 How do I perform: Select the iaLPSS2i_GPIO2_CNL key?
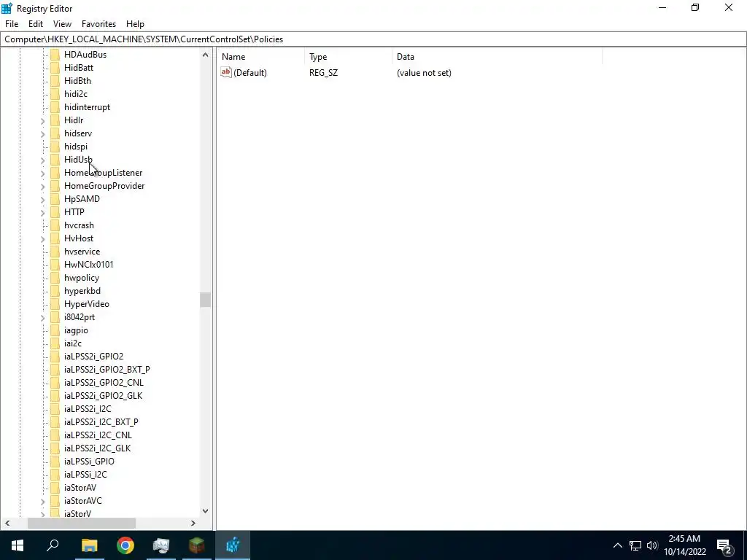pos(104,382)
